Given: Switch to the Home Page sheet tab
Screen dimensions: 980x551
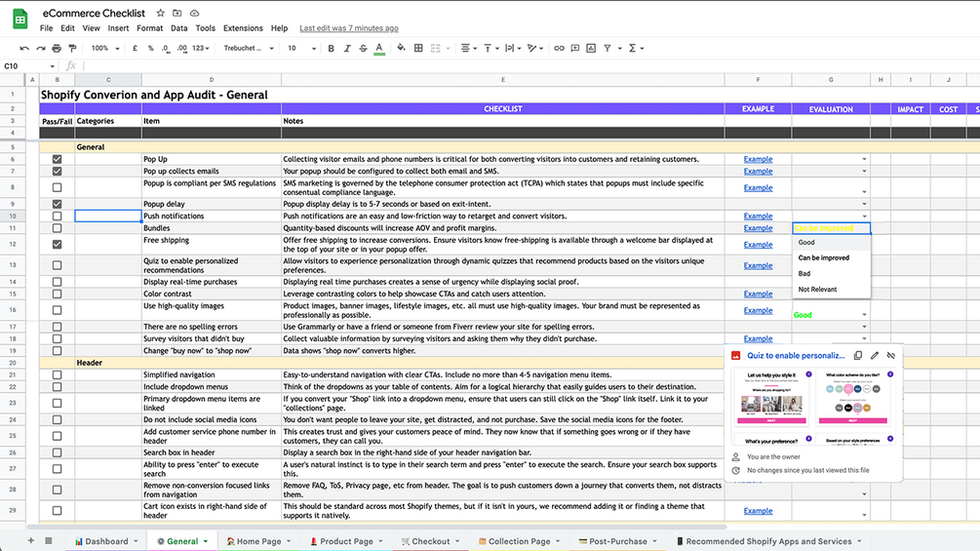Looking at the screenshot, I should tap(258, 541).
